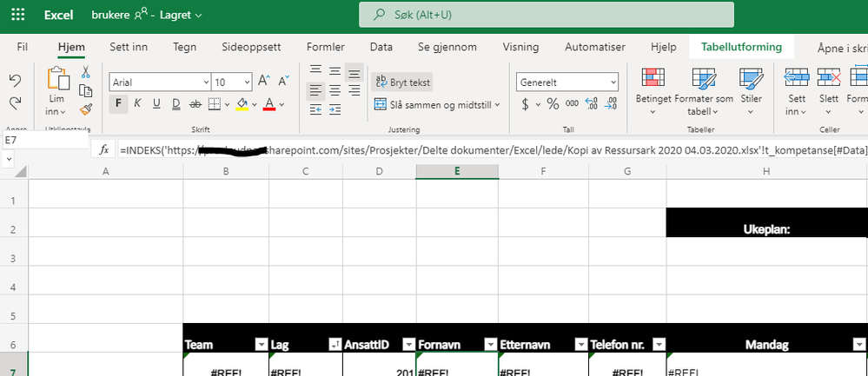
Task: Increase the text indent
Action: (x=335, y=110)
